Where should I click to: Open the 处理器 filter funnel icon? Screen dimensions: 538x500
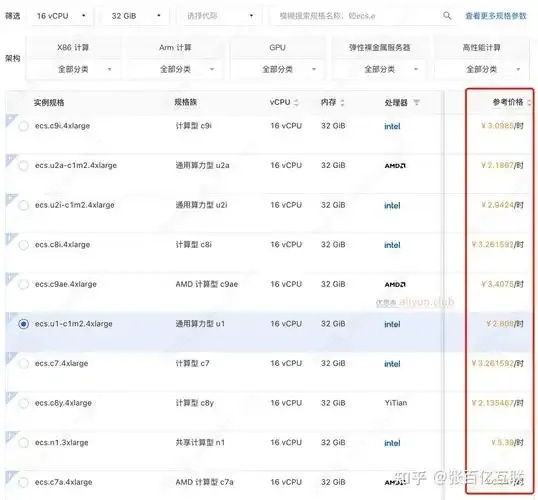416,102
